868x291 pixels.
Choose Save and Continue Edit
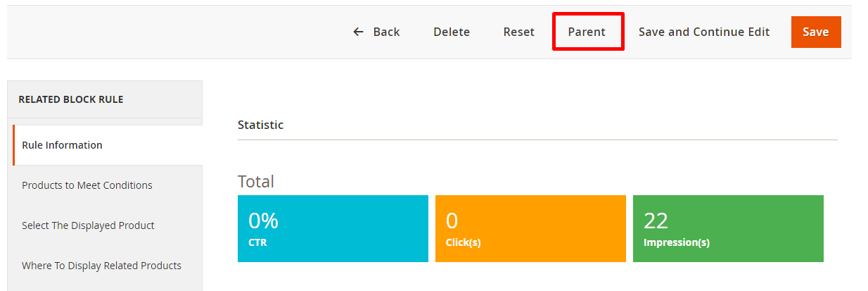coord(703,32)
